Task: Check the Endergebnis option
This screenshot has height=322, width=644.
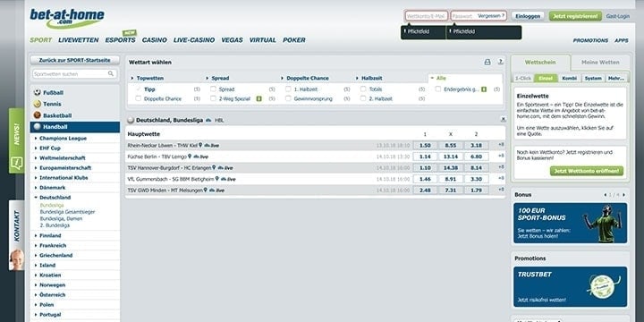Action: click(437, 89)
